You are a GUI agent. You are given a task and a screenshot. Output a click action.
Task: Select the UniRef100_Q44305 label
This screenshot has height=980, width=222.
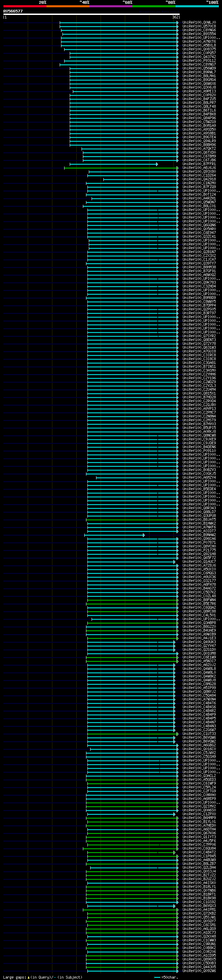pos(199,967)
